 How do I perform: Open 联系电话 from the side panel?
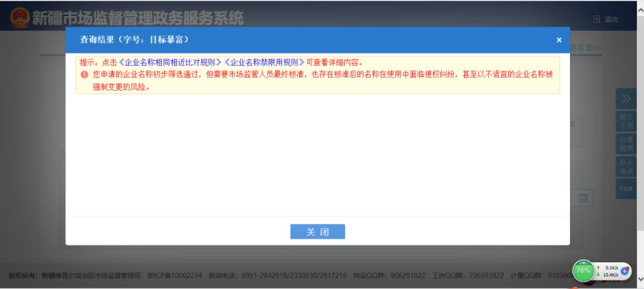pyautogui.click(x=626, y=167)
